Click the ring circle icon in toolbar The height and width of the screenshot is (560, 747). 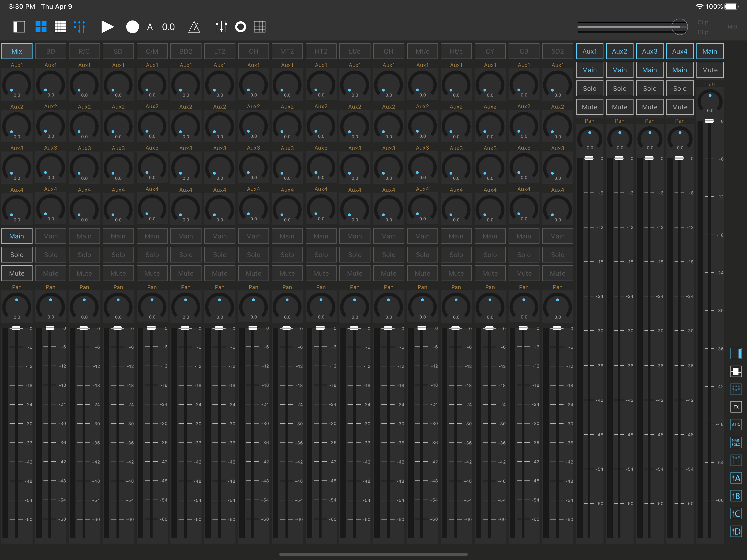pyautogui.click(x=240, y=27)
